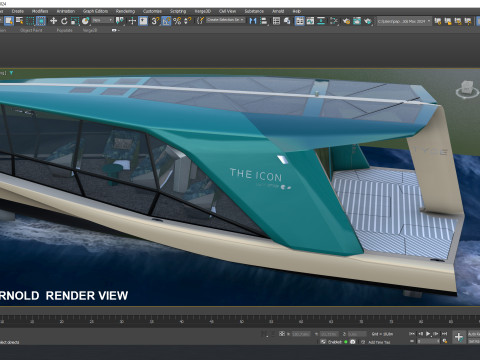This screenshot has width=480, height=360.
Task: Click second project folder icon
Action: coord(448,21)
